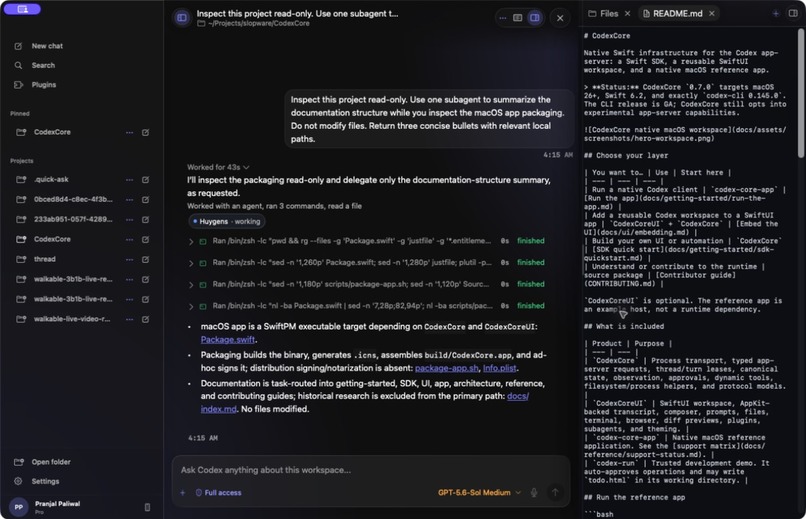Compose new chat in Projects CodexCore
The height and width of the screenshot is (519, 806).
coord(145,239)
